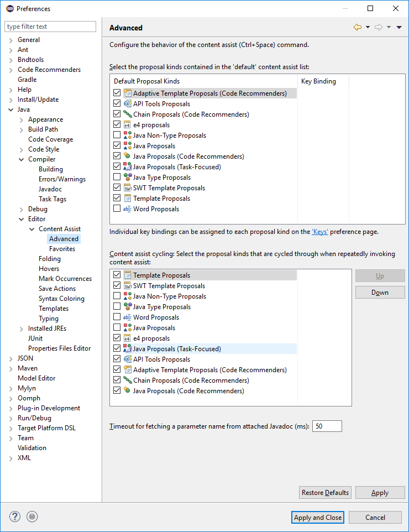Click the Apply button
Viewport: 409px width, 532px height.
380,493
